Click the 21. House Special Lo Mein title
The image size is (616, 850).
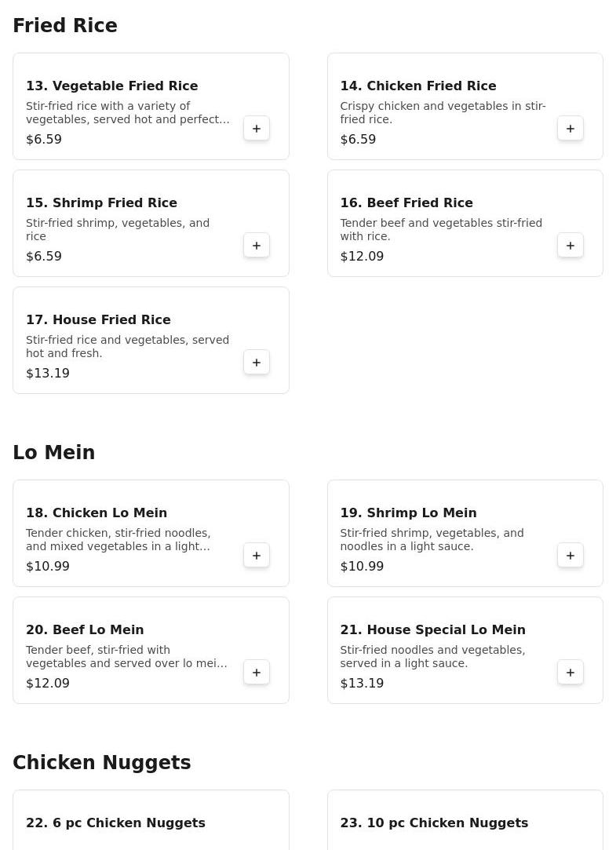click(432, 629)
